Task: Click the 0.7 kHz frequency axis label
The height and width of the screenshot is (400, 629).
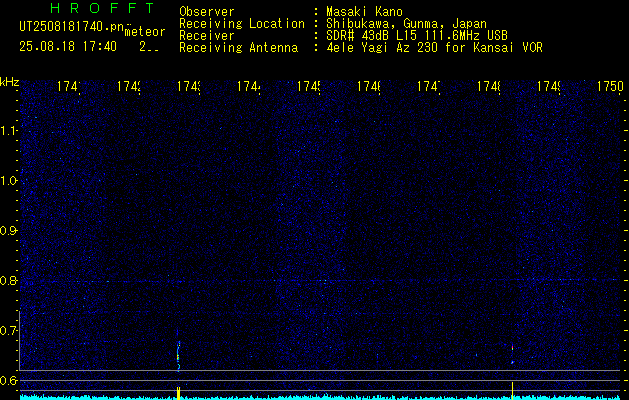Action: [8, 331]
